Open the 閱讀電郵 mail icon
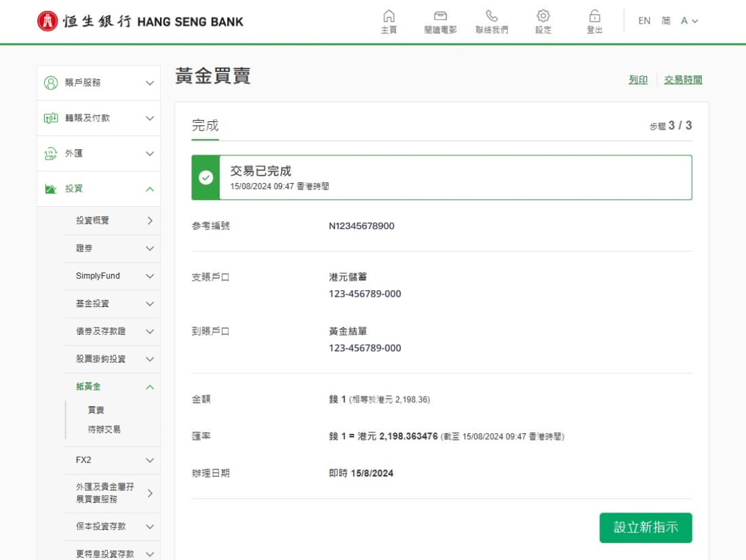The height and width of the screenshot is (560, 746). click(440, 16)
